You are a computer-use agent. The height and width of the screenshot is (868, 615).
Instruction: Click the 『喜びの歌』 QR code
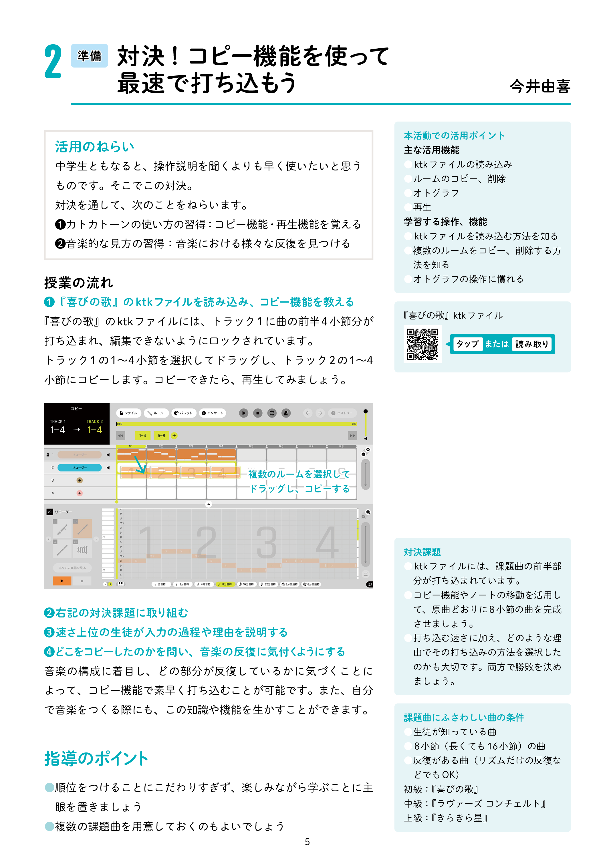(x=422, y=344)
